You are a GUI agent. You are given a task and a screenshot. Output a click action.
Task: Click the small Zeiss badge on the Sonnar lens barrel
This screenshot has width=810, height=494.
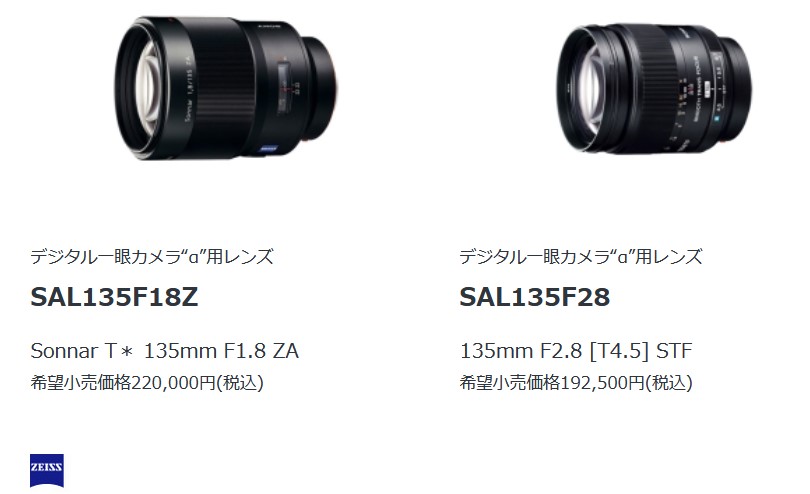(x=269, y=149)
